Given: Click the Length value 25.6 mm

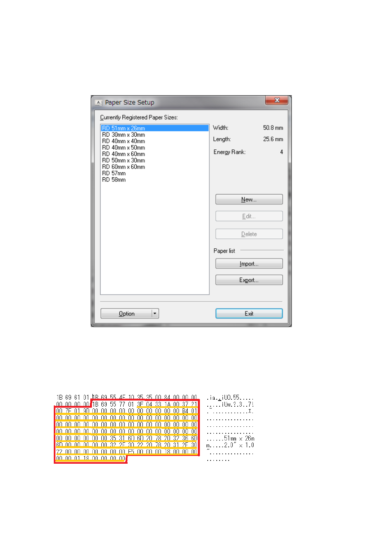Looking at the screenshot, I should pyautogui.click(x=273, y=140).
